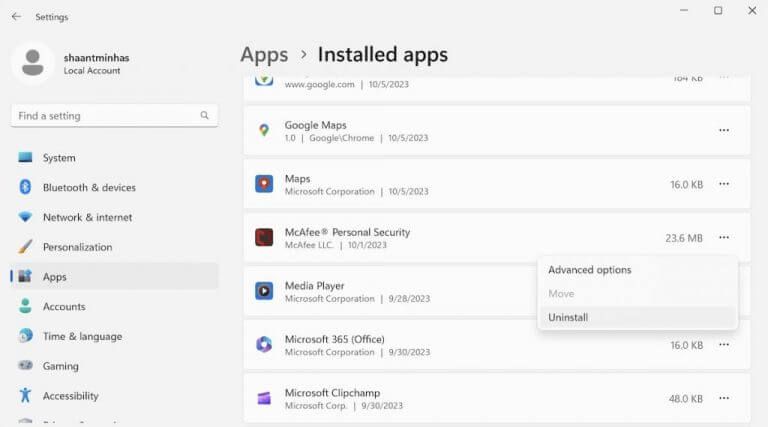The height and width of the screenshot is (427, 768).
Task: Click the Bluetooth icon in the sidebar
Action: click(25, 187)
